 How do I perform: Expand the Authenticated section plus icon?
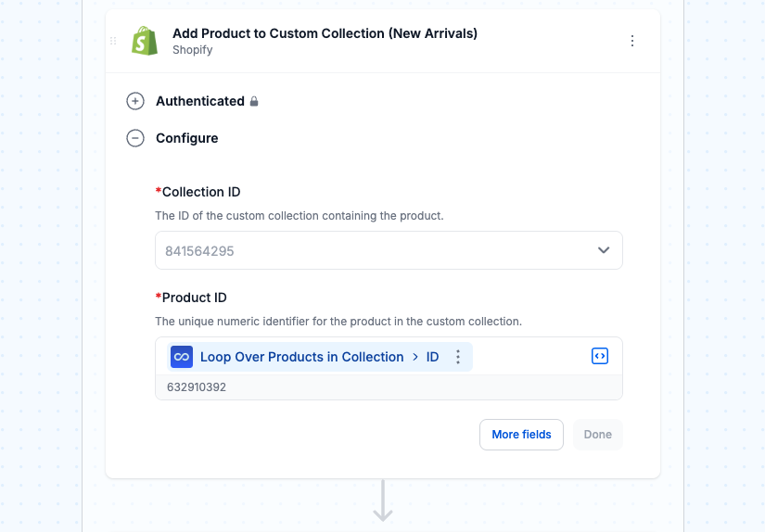135,101
